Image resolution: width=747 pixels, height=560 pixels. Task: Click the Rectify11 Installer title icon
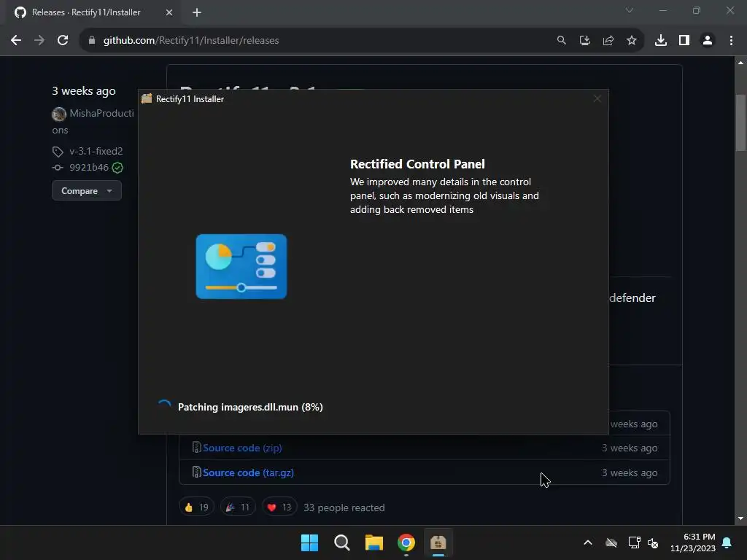pos(147,98)
